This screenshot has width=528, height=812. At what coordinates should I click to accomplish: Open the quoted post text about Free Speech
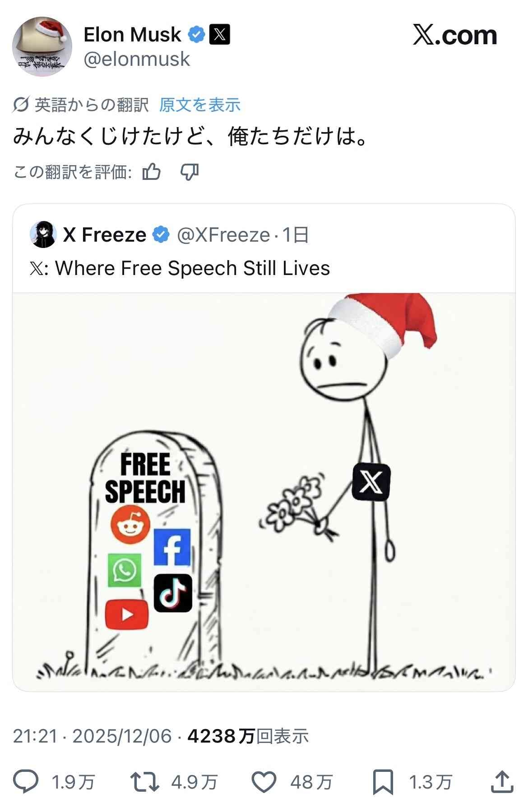tap(180, 268)
